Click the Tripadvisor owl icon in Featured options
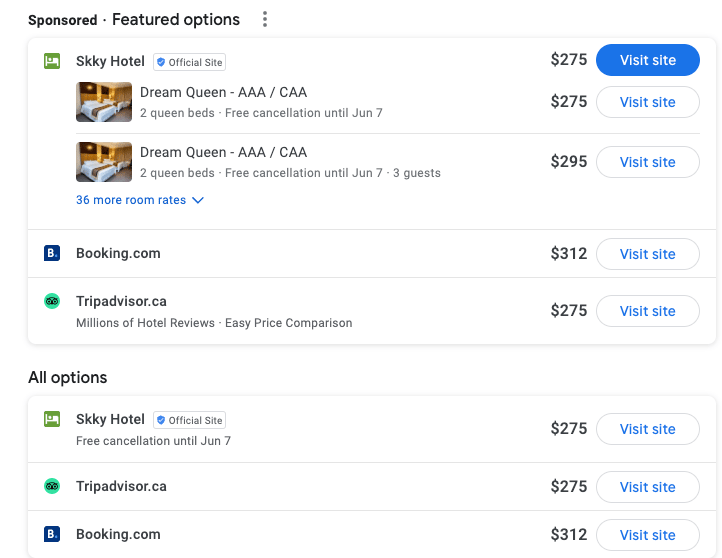This screenshot has height=558, width=722. pyautogui.click(x=52, y=301)
